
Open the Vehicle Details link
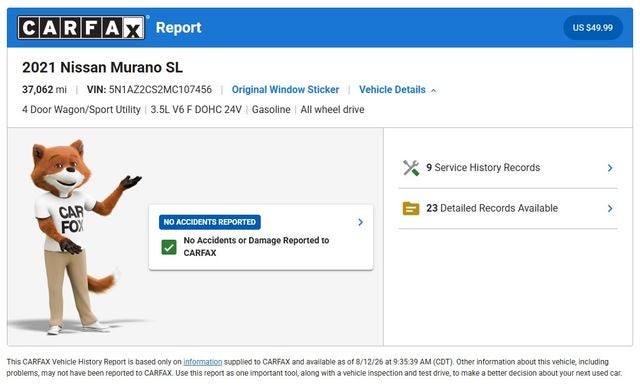pos(392,89)
